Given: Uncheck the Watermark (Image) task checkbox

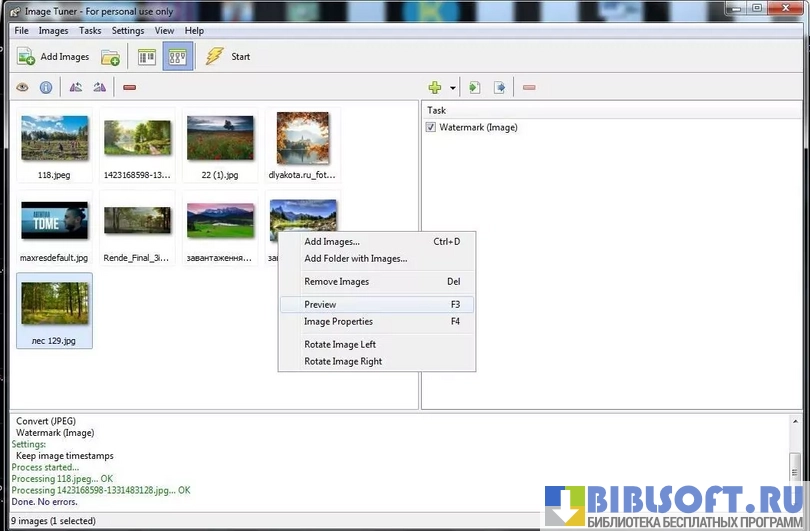Looking at the screenshot, I should click(x=431, y=128).
